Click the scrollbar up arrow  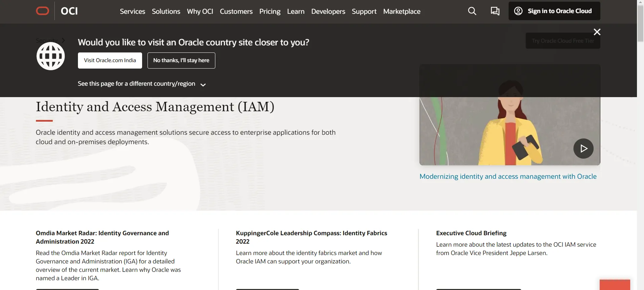pyautogui.click(x=640, y=3)
